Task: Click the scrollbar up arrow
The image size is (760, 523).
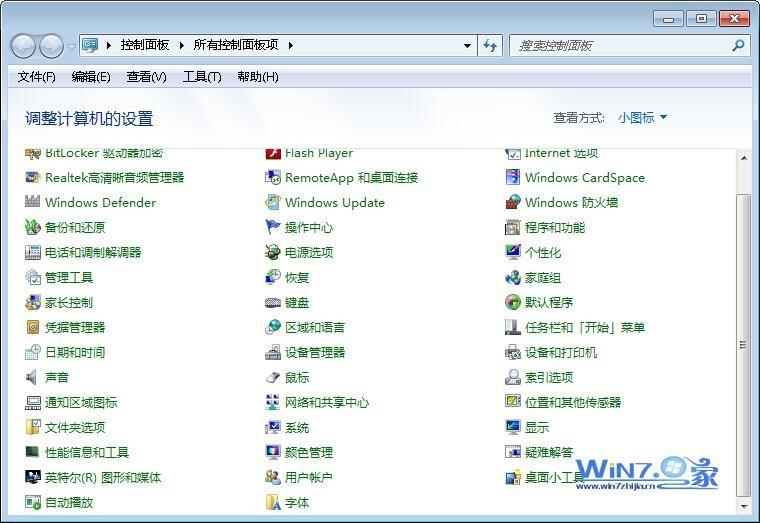Action: [x=744, y=158]
